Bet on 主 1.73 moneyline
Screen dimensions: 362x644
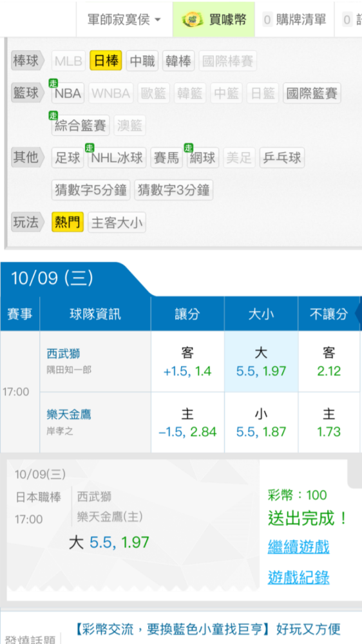pos(329,422)
